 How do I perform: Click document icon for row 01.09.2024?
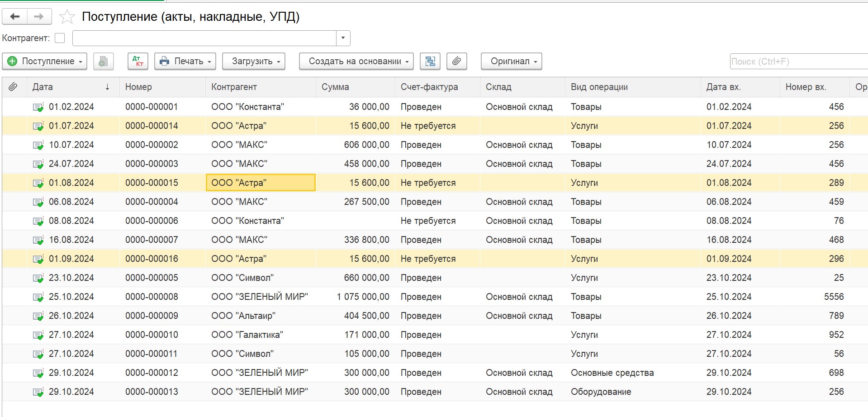[38, 259]
